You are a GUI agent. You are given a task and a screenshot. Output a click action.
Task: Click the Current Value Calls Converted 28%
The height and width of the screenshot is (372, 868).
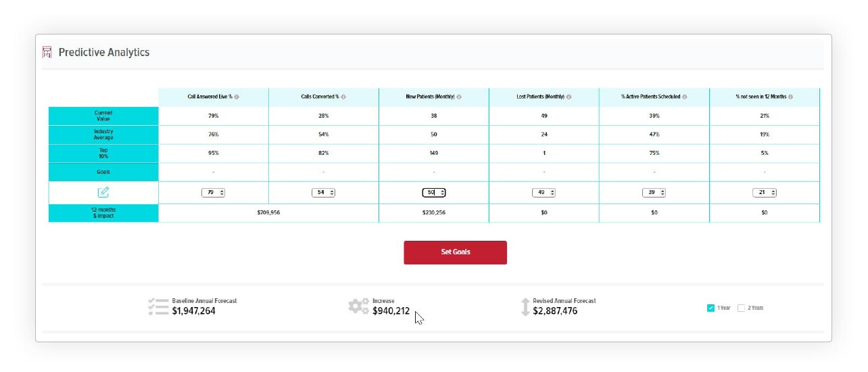tap(323, 116)
